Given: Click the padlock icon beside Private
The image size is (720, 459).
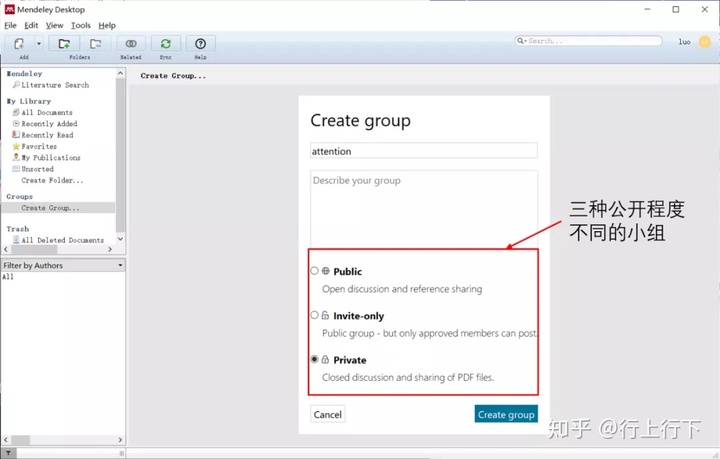Looking at the screenshot, I should tap(325, 359).
